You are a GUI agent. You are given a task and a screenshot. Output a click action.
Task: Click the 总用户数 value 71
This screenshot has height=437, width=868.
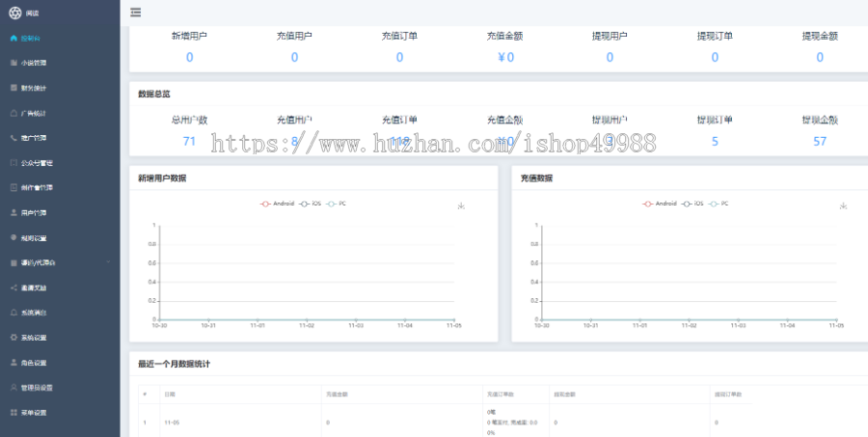(x=189, y=141)
